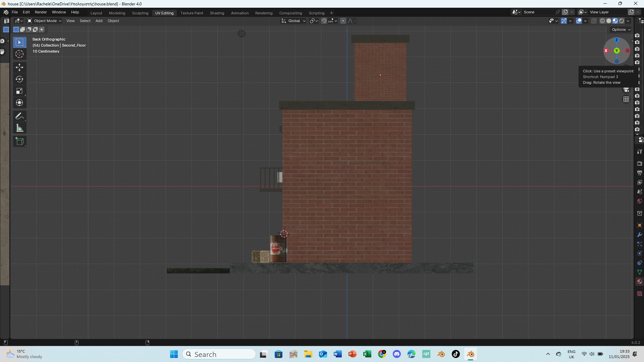Switch to rendered viewport shading

coord(622,21)
